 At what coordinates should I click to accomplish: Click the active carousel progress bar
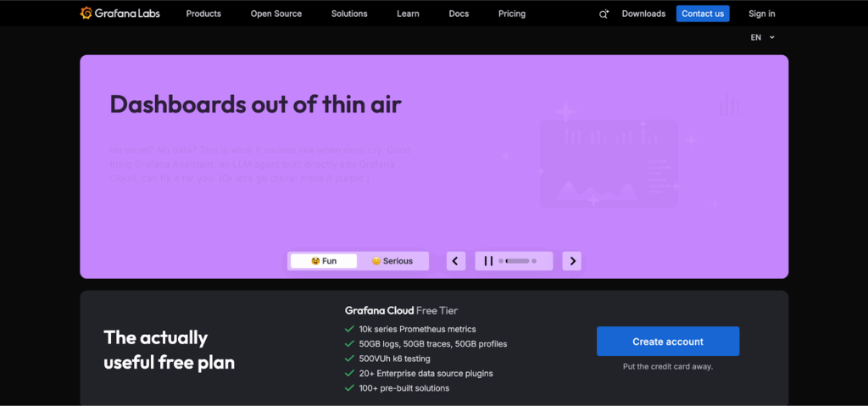click(517, 261)
